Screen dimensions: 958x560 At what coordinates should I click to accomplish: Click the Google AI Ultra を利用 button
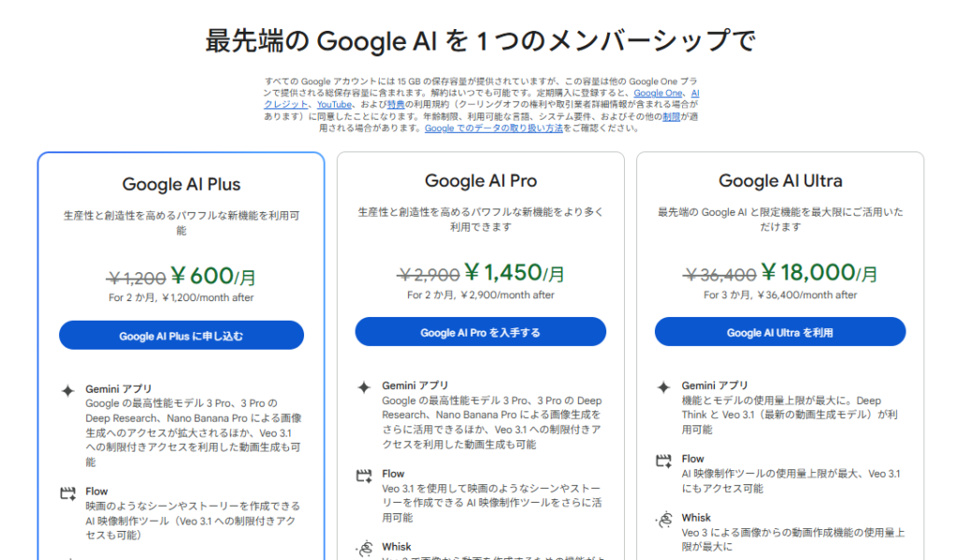click(779, 331)
